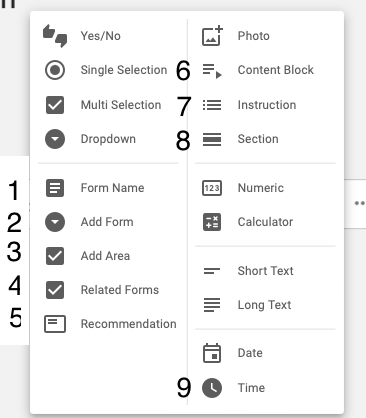Choose the Multi Selection checkbox icon
The height and width of the screenshot is (418, 366).
pyautogui.click(x=55, y=105)
